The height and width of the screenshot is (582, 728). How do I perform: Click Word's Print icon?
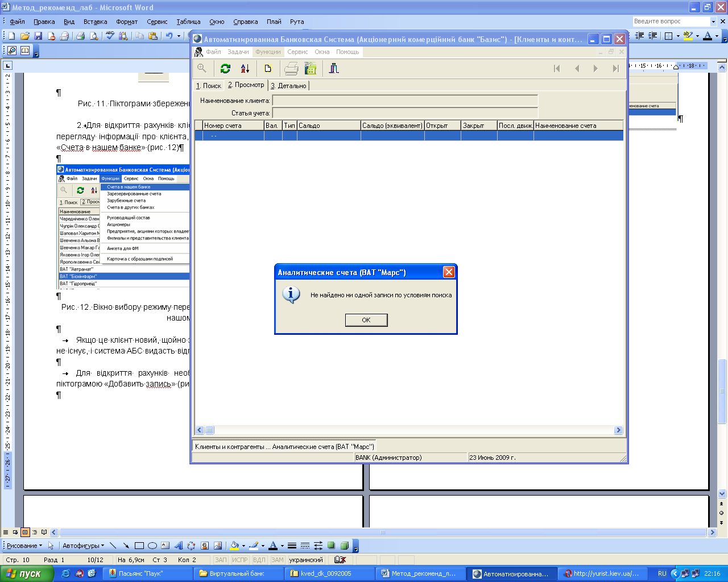coord(81,36)
